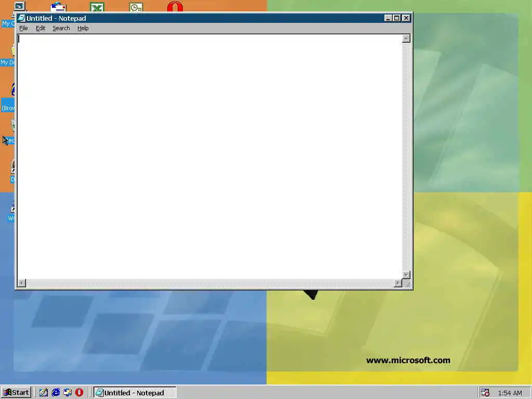
Task: Select the Outlook Express desktop mail icon
Action: [58, 6]
